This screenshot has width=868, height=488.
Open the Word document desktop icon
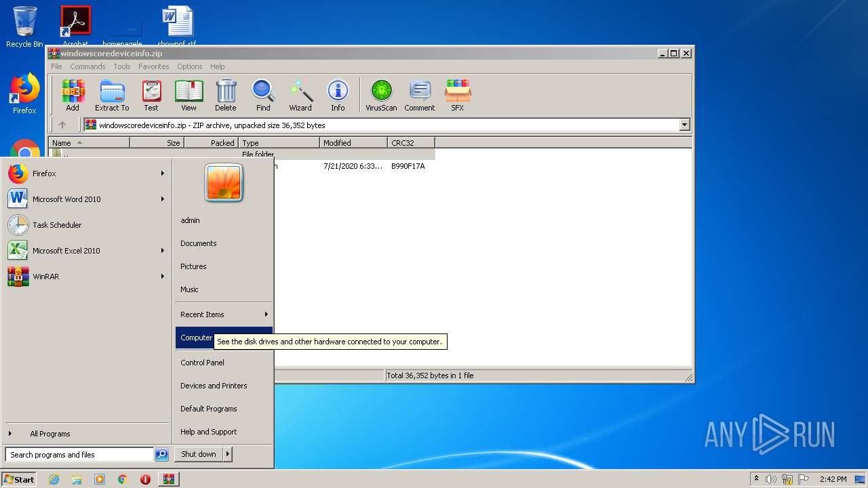coord(178,26)
